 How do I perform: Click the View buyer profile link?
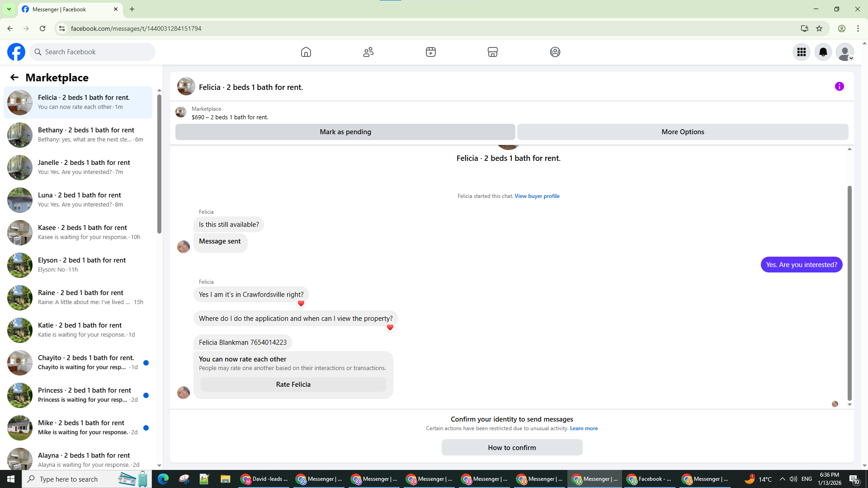[537, 196]
